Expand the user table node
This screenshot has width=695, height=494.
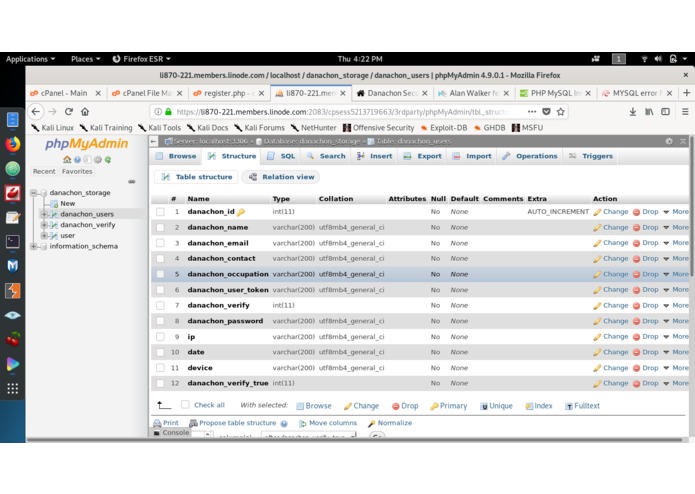44,235
